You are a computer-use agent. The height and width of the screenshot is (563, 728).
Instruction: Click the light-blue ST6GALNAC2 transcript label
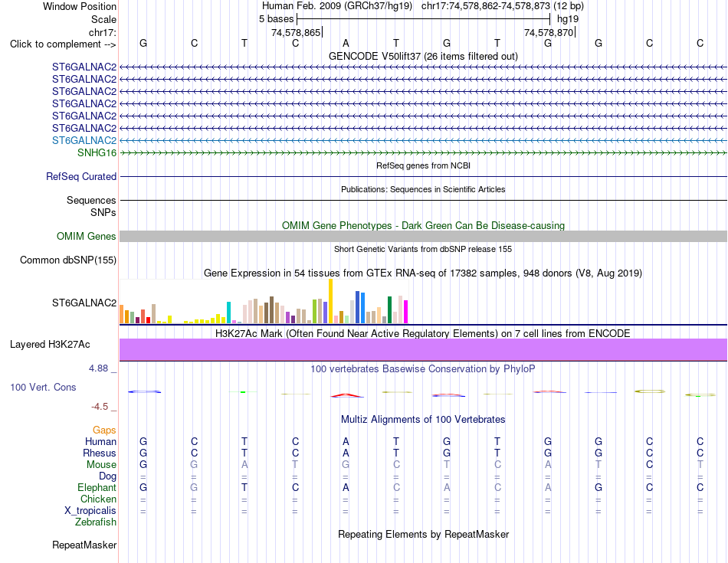coord(84,140)
